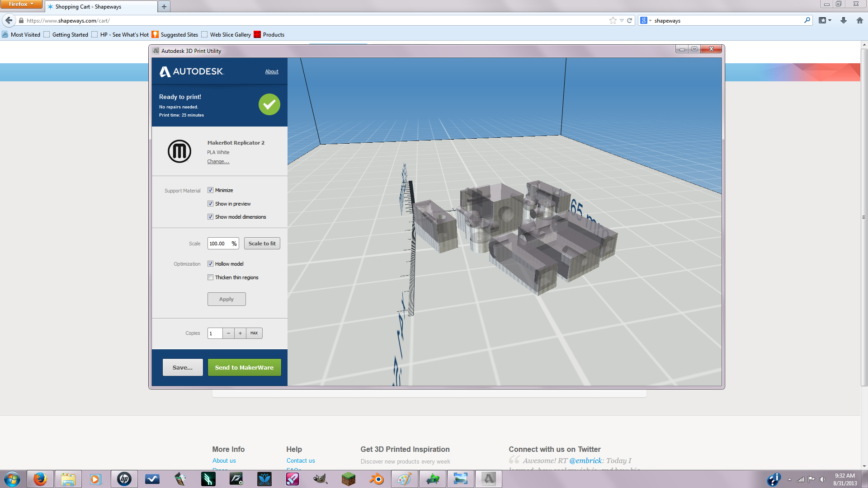Open a new Firefox tab
The height and width of the screenshot is (488, 868).
click(x=164, y=7)
